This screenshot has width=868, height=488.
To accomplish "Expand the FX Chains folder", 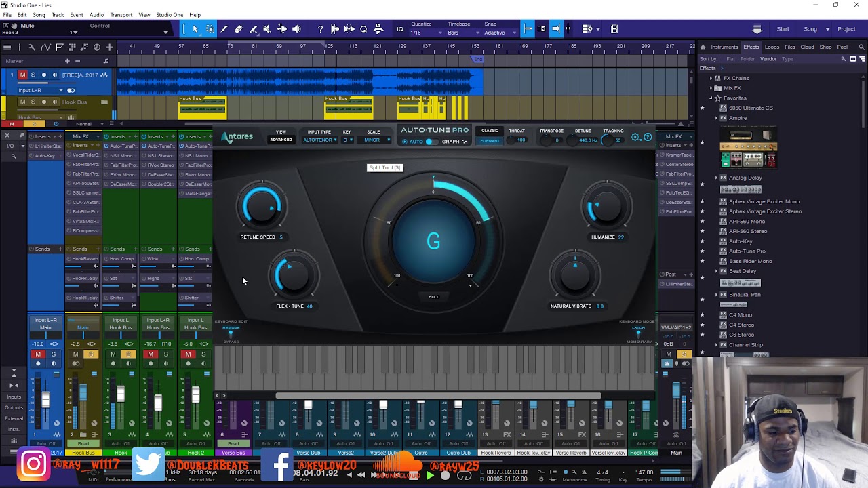I will pyautogui.click(x=711, y=78).
